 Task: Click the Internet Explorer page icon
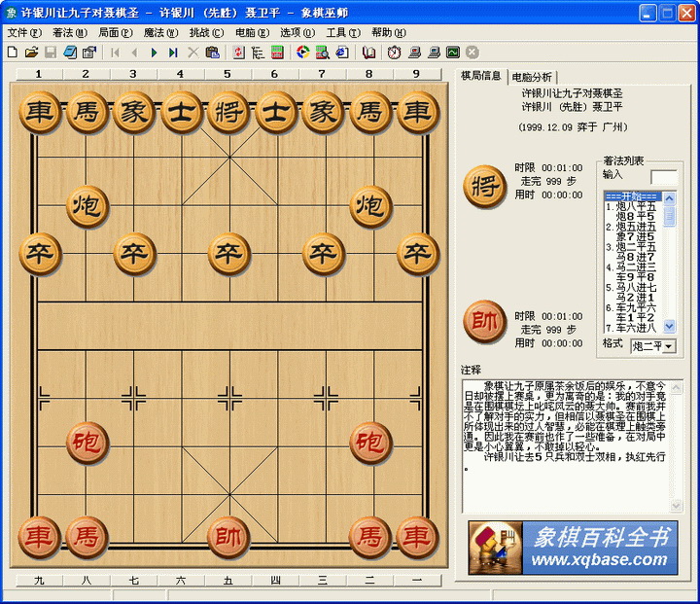pos(342,53)
